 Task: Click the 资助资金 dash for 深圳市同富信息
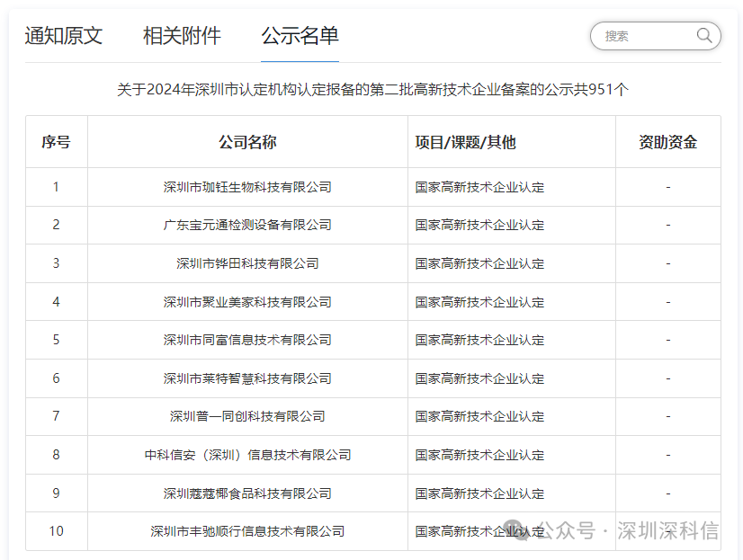668,340
